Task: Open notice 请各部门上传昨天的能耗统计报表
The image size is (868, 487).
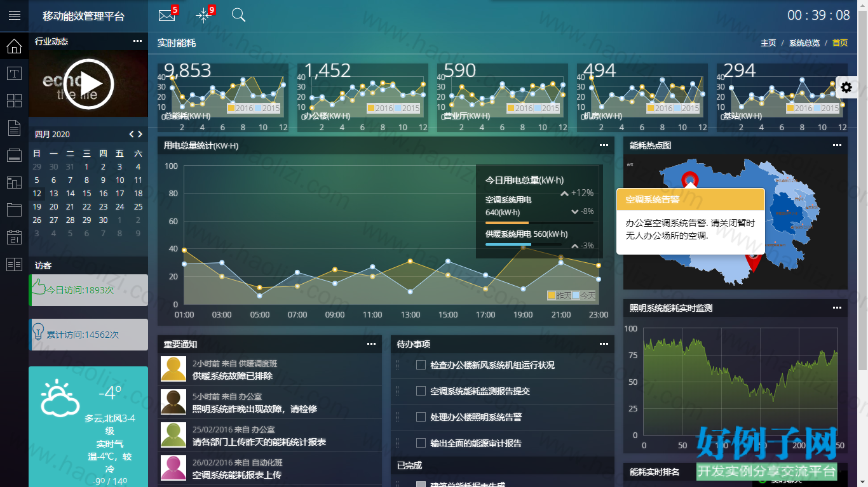Action: [x=259, y=442]
